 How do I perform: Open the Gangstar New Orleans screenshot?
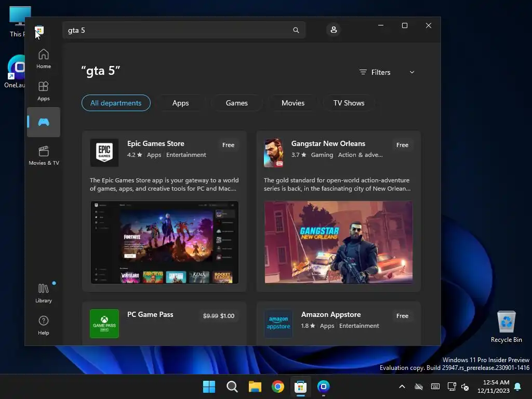point(339,242)
